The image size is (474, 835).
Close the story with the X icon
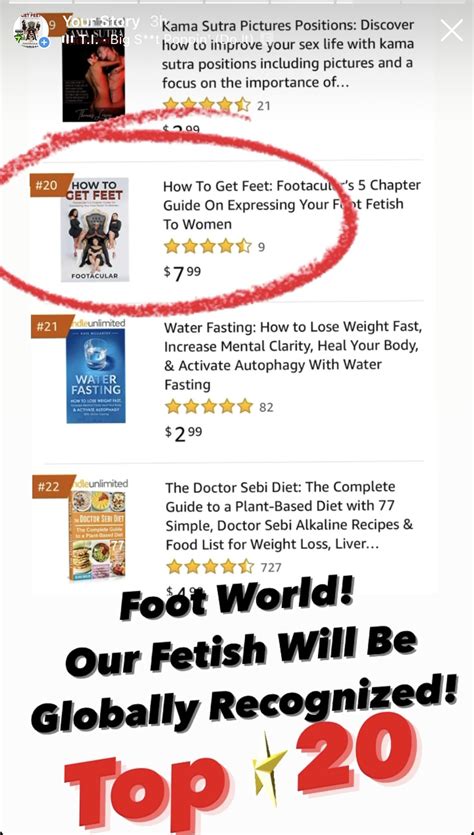point(452,30)
